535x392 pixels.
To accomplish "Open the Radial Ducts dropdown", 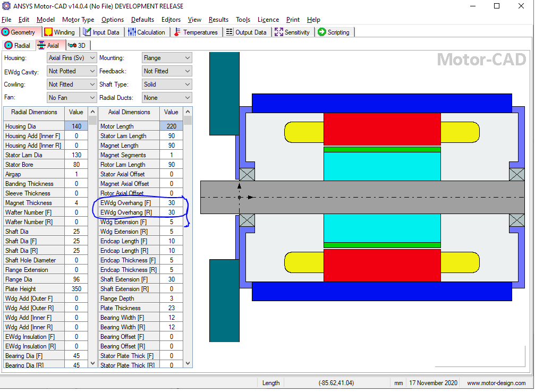I will coord(167,98).
